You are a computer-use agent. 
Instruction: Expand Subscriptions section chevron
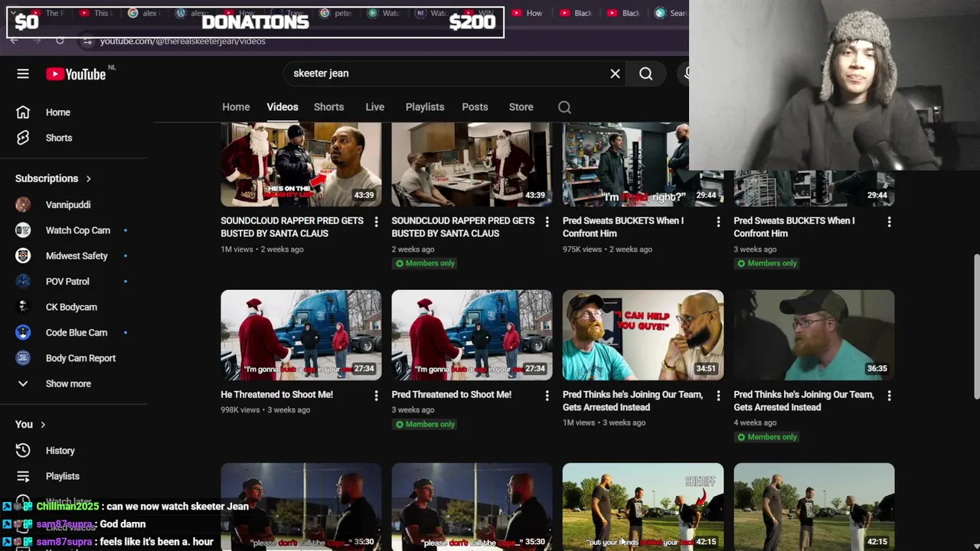coord(88,178)
